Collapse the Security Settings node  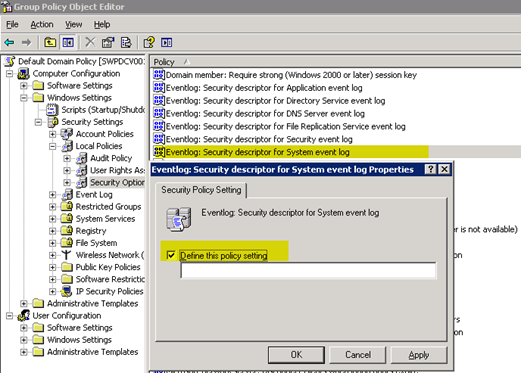[38, 122]
